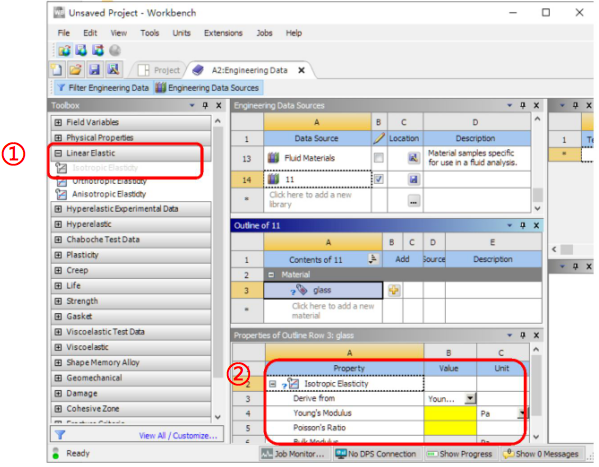Open the Job Monitor button
This screenshot has height=467, width=599.
[293, 454]
